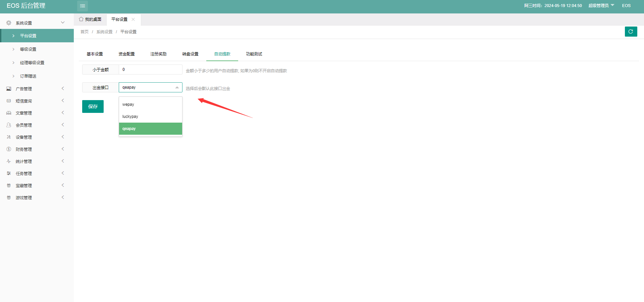
Task: Collapse the 系统设置 sidebar menu
Action: [63, 23]
